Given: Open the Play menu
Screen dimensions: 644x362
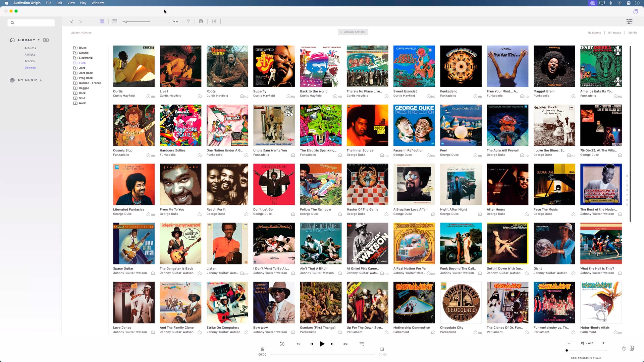Looking at the screenshot, I should [83, 3].
